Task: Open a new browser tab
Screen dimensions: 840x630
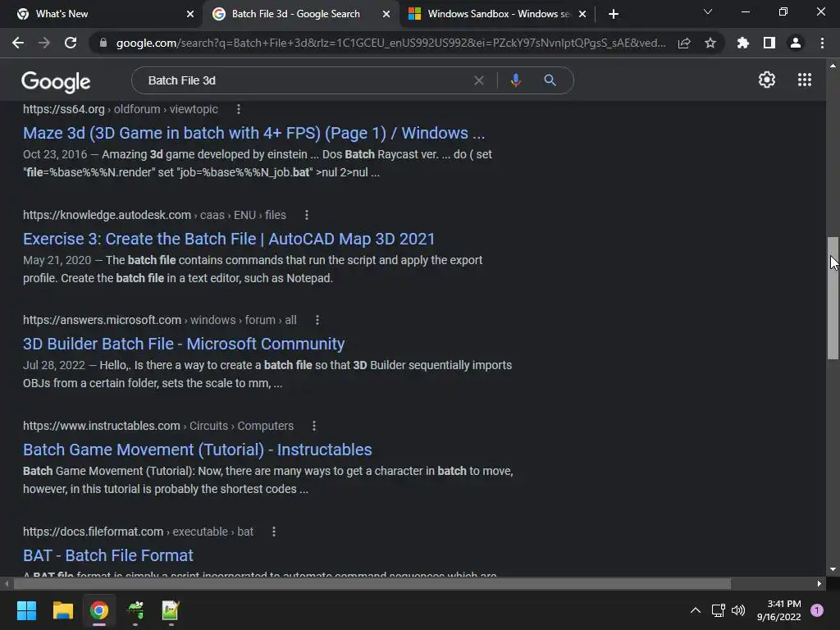Action: [614, 14]
